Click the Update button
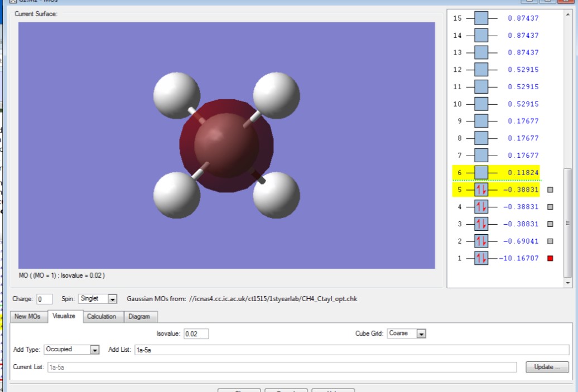The height and width of the screenshot is (392, 578). point(547,367)
